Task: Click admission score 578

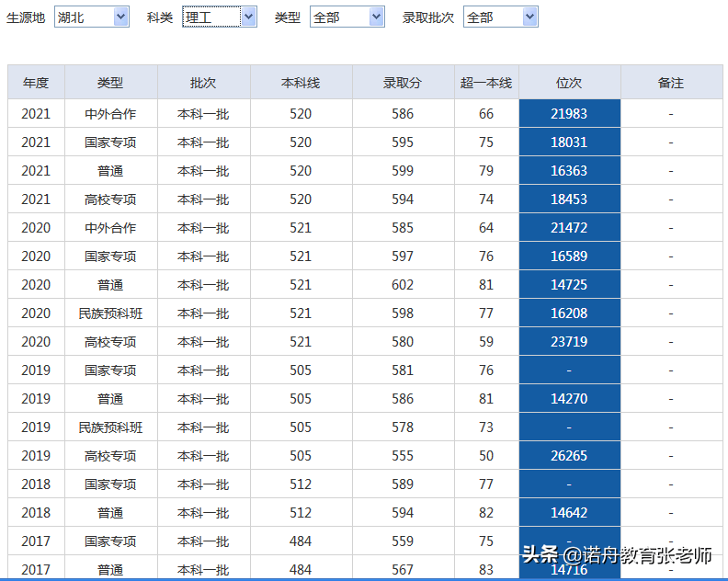Action: coord(403,427)
